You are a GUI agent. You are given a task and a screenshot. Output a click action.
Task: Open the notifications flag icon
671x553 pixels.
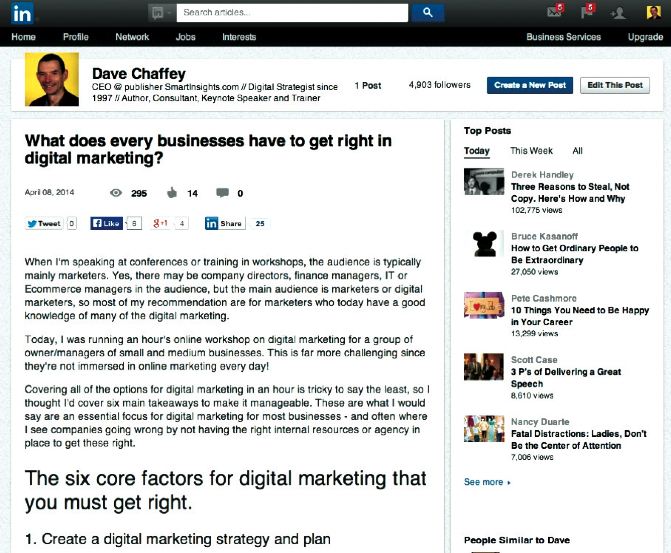(x=588, y=11)
